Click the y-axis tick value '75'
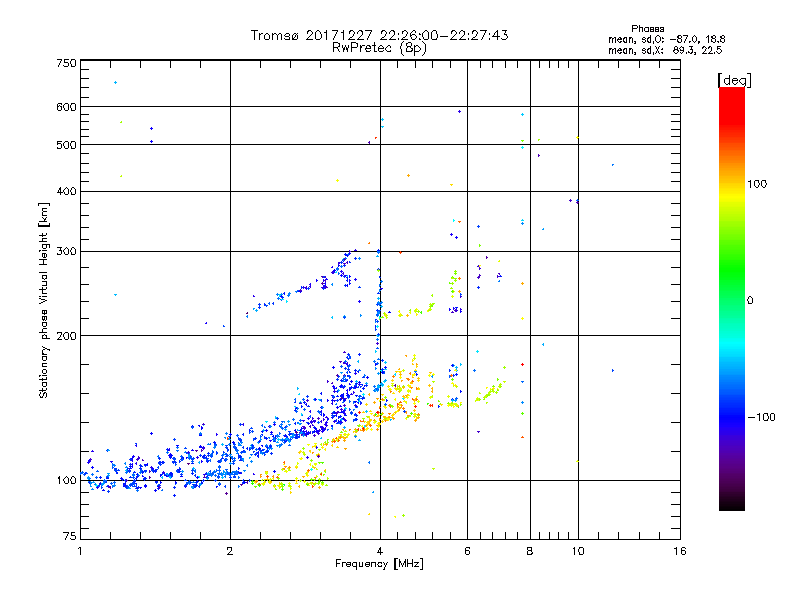 tap(70, 536)
